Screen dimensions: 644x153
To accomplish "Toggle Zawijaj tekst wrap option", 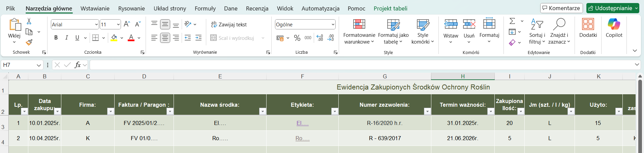I will [229, 24].
